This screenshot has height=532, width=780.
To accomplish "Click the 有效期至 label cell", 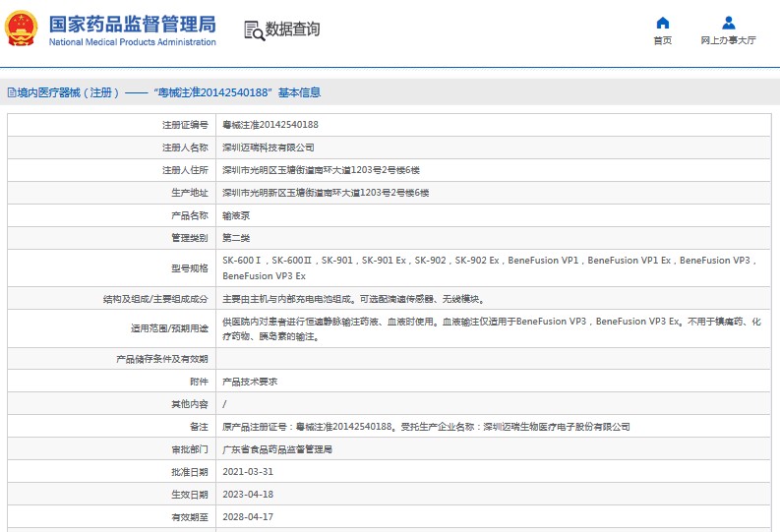I will (112, 517).
